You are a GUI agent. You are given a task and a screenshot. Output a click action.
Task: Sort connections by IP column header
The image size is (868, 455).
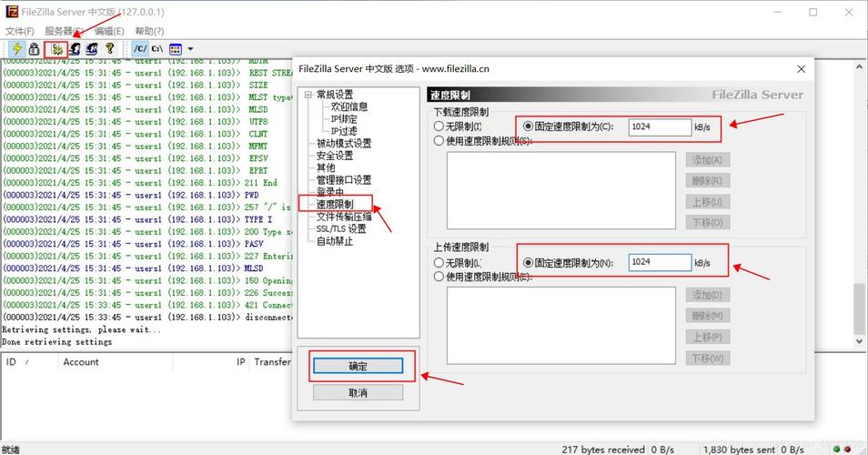210,362
